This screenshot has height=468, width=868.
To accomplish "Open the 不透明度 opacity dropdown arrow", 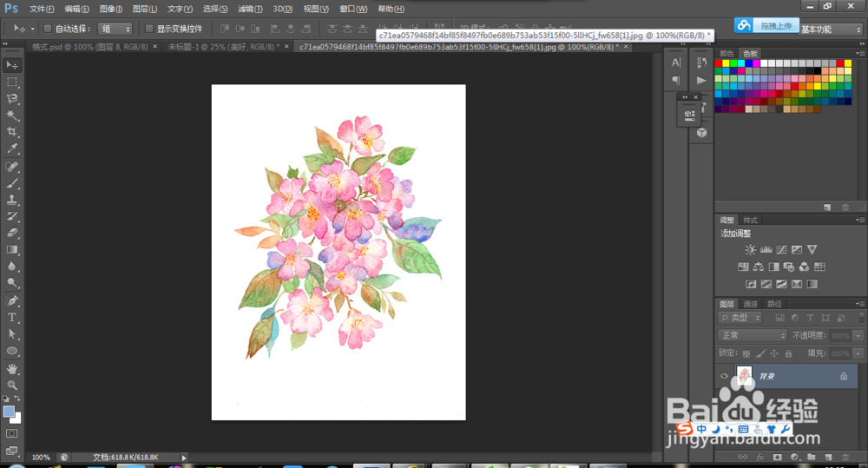I will [x=858, y=336].
